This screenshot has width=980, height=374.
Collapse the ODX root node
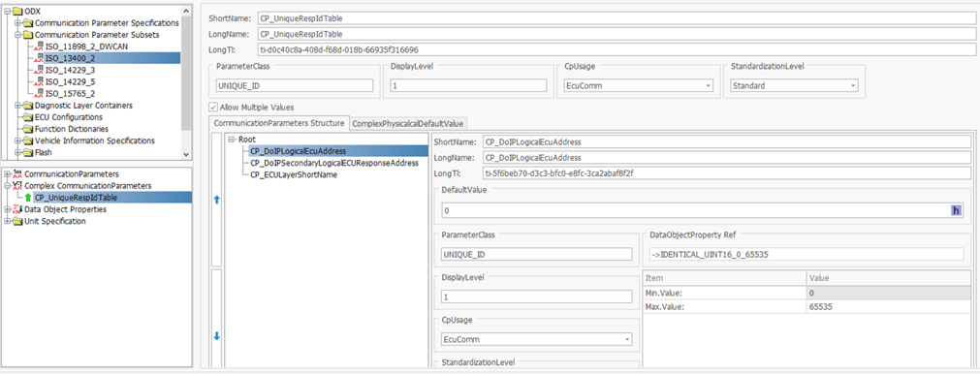pyautogui.click(x=7, y=12)
